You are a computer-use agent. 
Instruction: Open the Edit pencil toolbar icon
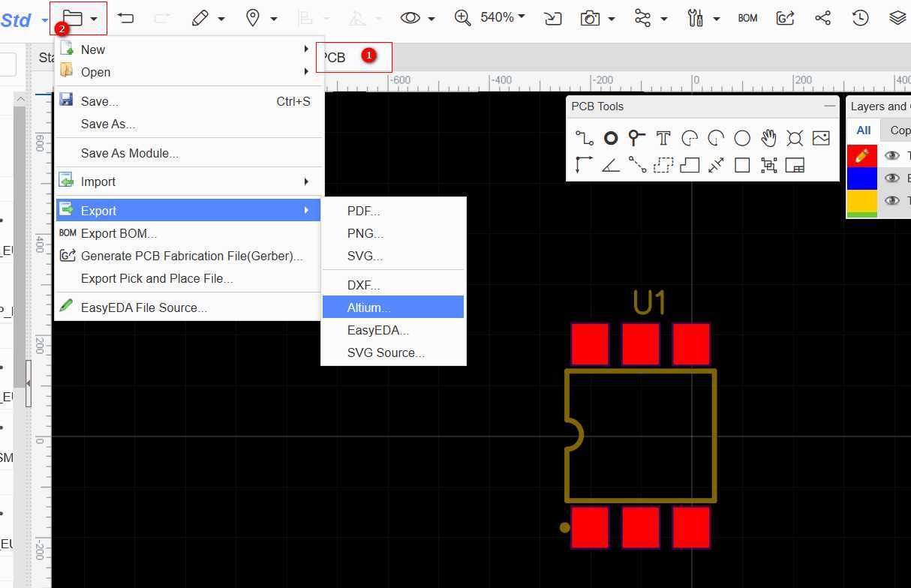coord(200,18)
